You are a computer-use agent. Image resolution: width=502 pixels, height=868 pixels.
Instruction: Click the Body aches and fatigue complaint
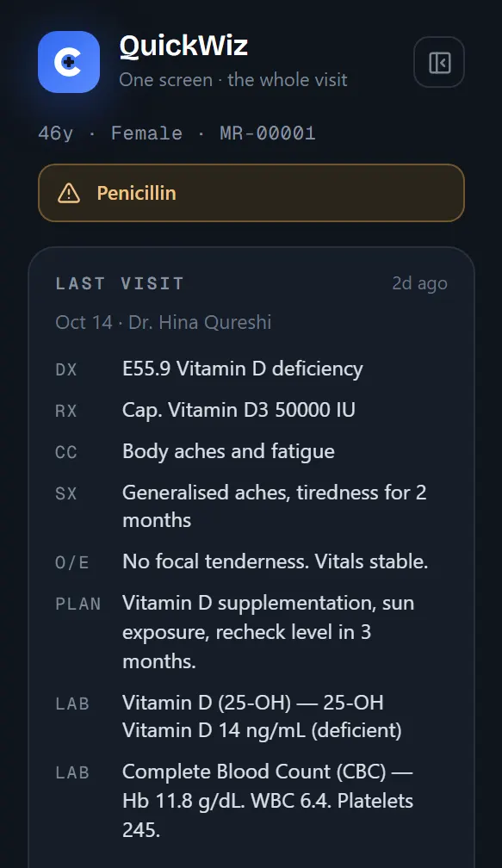click(228, 452)
